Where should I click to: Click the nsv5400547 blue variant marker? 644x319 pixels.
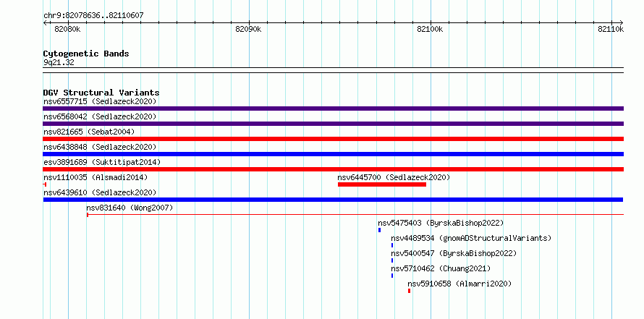392,260
